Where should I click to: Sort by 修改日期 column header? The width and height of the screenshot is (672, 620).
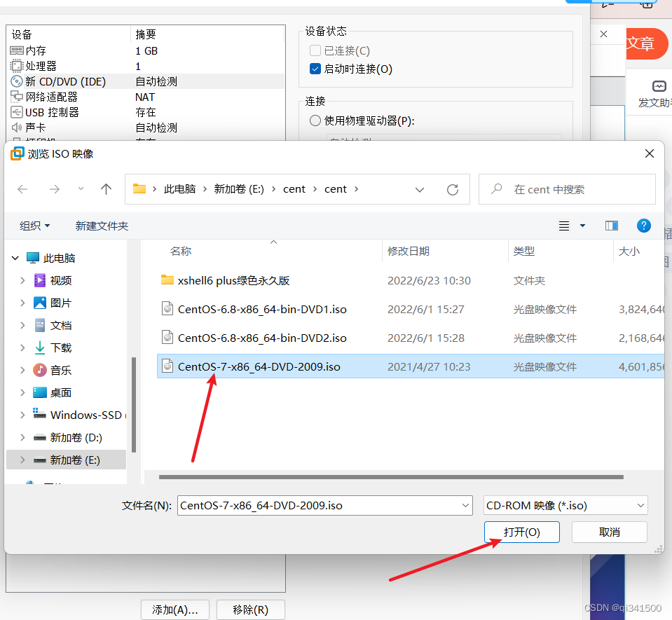(409, 251)
